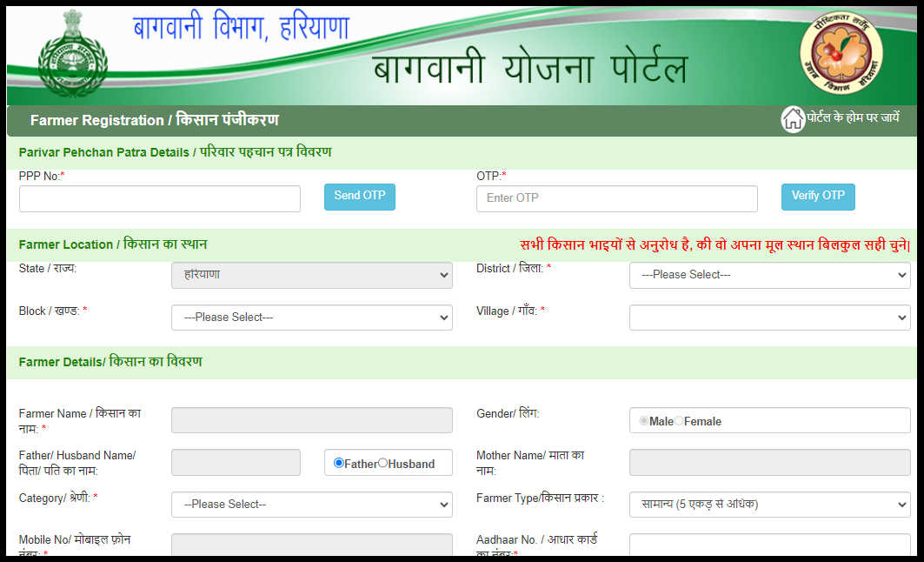Click the 'Gender/ लिंग:' label
Viewport: 924px width, 562px height.
click(x=508, y=413)
